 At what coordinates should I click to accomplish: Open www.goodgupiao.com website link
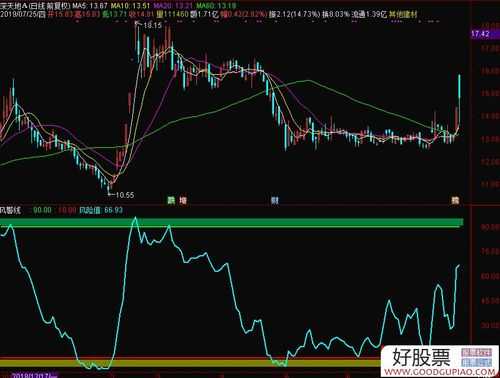tap(440, 371)
